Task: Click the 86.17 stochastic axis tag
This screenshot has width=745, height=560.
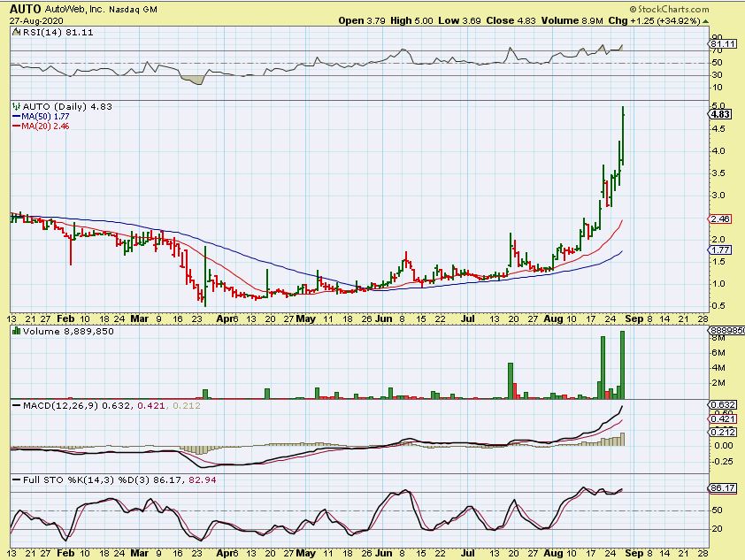Action: [x=723, y=487]
